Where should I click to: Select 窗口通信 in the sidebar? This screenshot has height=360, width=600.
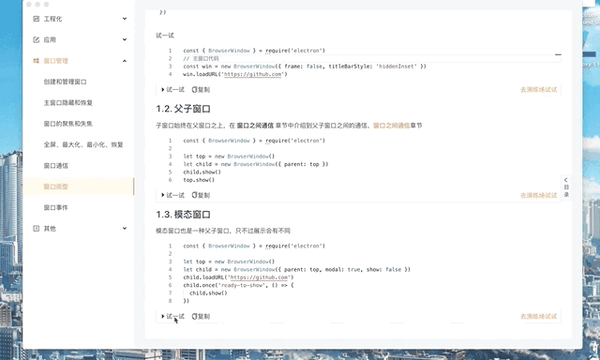56,165
